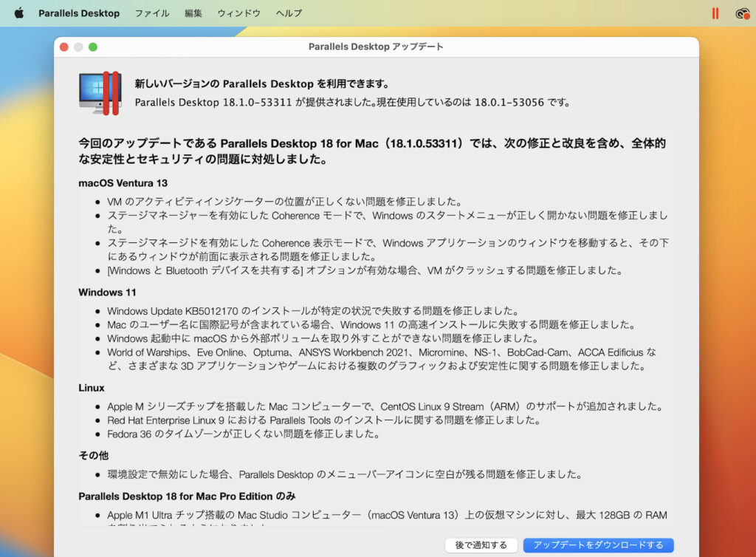756x557 pixels.
Task: Click the CentOS Linux 9 Stream support line
Action: click(385, 406)
